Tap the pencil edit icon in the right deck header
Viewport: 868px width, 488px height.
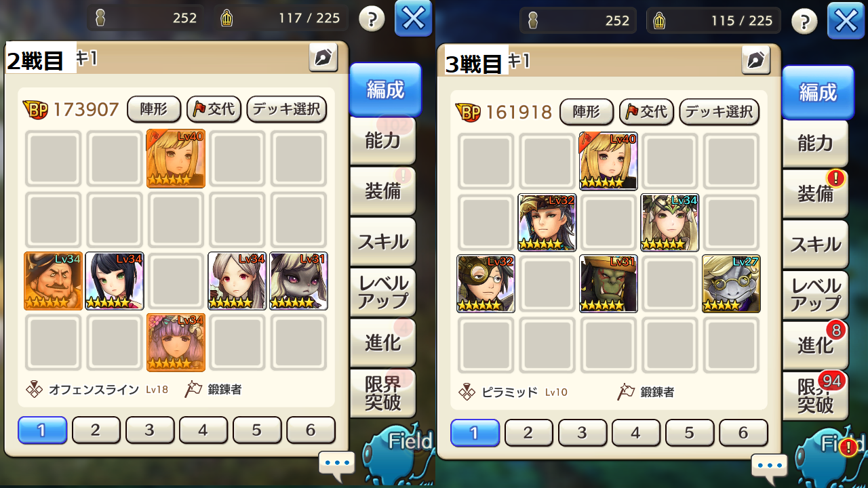[755, 60]
